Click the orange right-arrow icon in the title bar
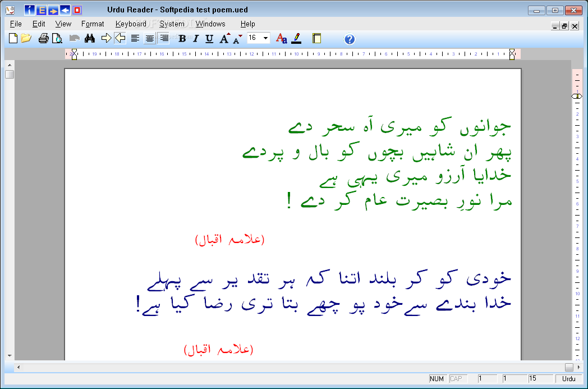The width and height of the screenshot is (588, 389). [x=53, y=10]
